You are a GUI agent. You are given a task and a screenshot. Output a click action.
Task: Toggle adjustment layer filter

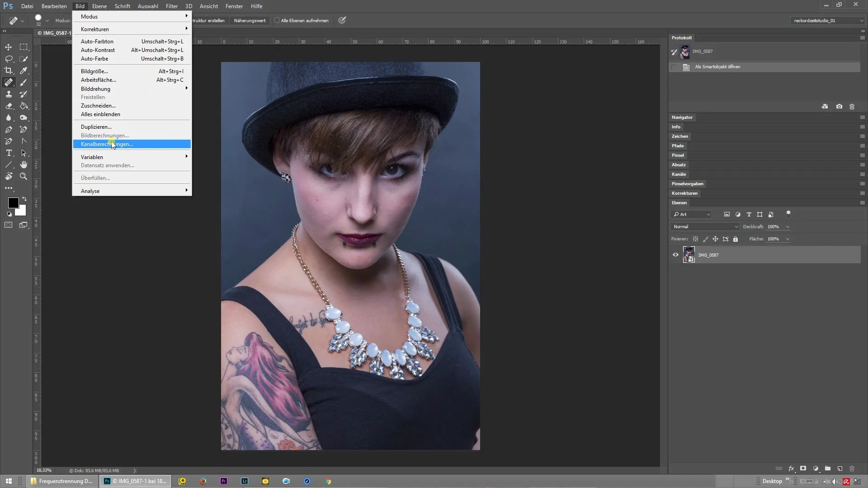tap(738, 215)
